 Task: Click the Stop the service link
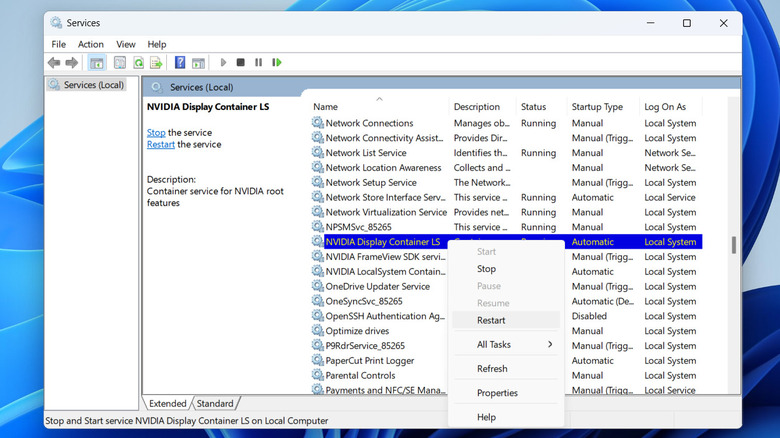tap(156, 132)
